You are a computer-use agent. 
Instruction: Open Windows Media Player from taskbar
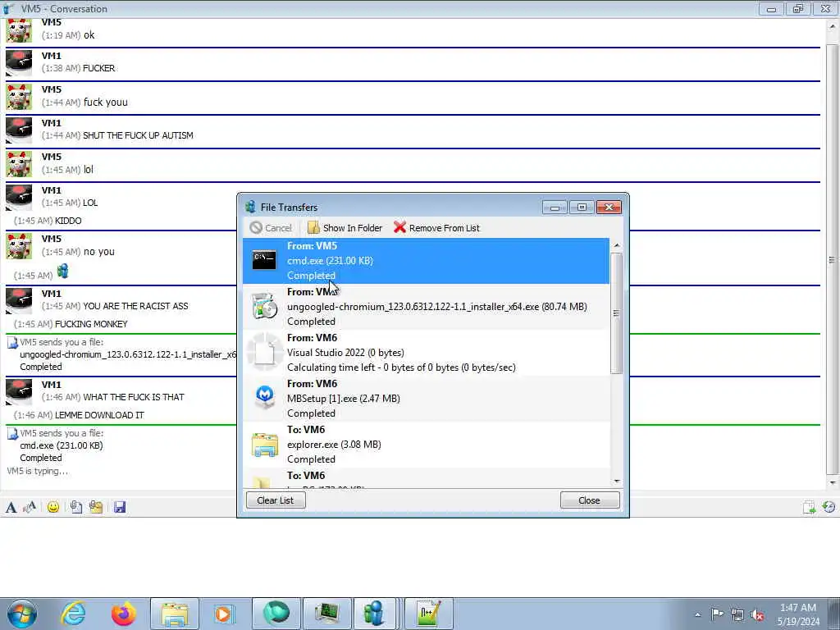pyautogui.click(x=225, y=614)
